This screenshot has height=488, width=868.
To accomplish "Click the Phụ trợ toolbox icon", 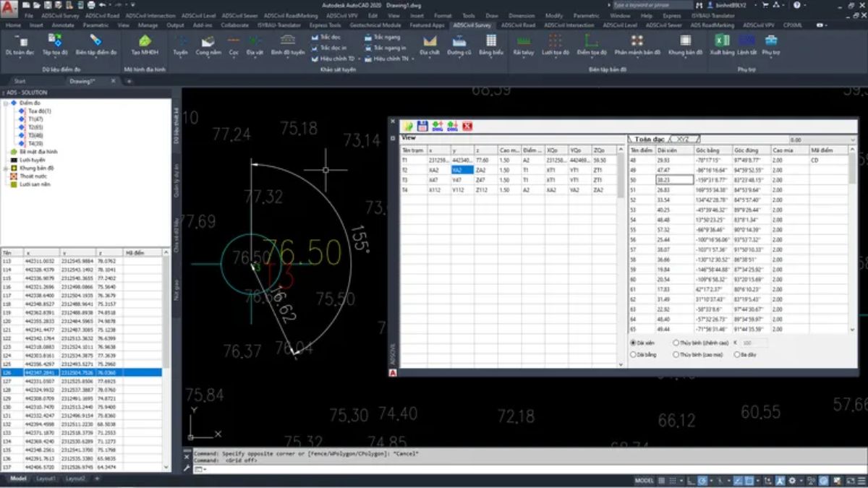I will [771, 44].
